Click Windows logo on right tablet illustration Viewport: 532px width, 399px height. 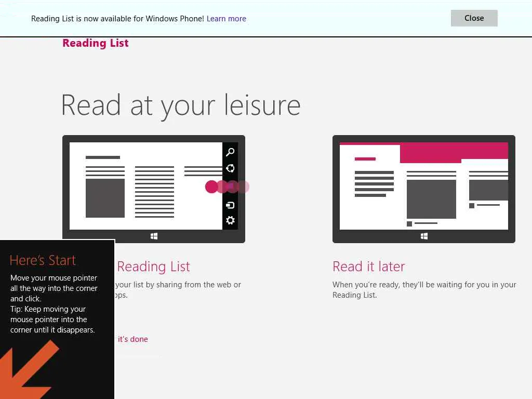click(424, 236)
